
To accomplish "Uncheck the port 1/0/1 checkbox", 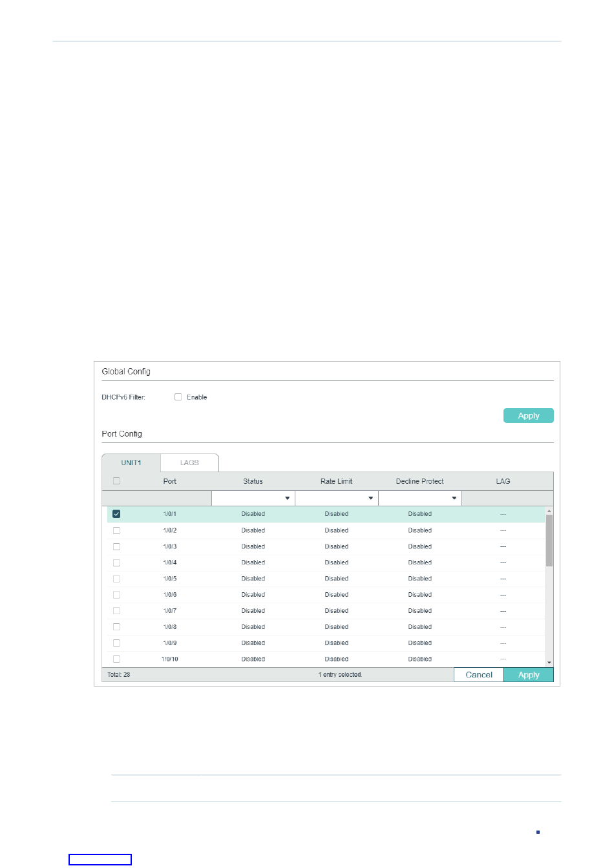I will (x=116, y=514).
